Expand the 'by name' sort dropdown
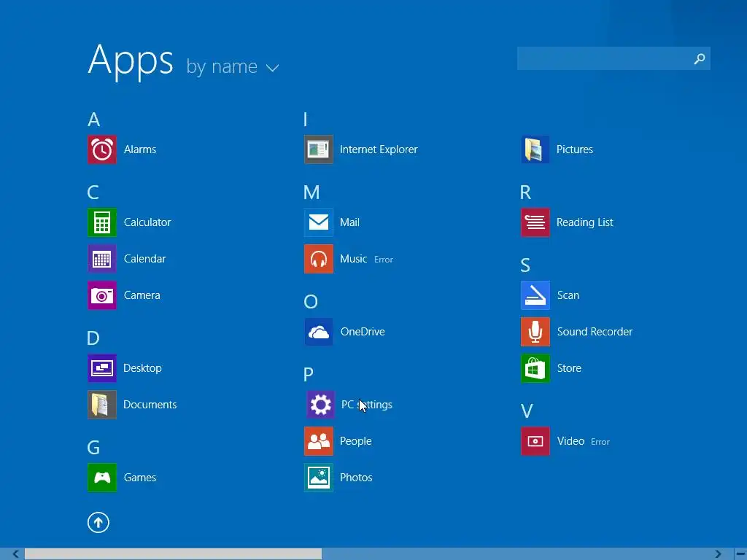The height and width of the screenshot is (560, 747). pyautogui.click(x=232, y=66)
